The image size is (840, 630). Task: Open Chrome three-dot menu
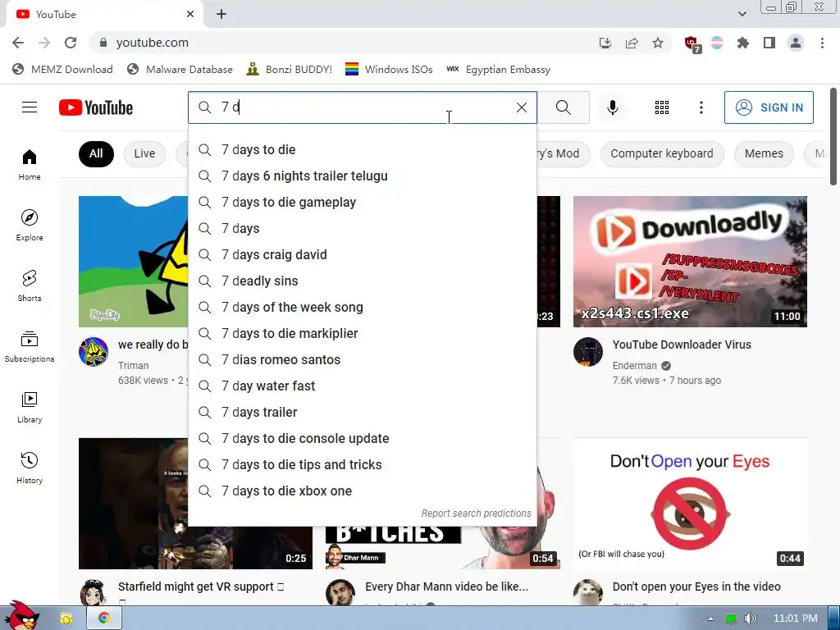coord(822,43)
